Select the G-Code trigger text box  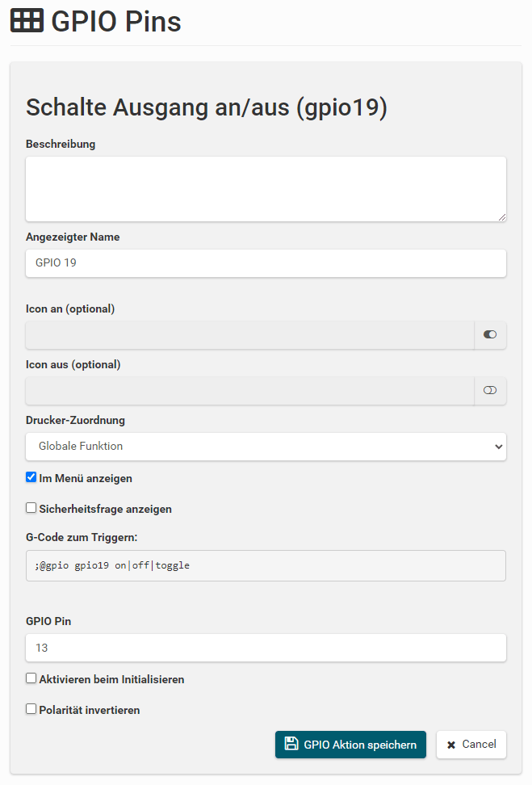coord(266,565)
